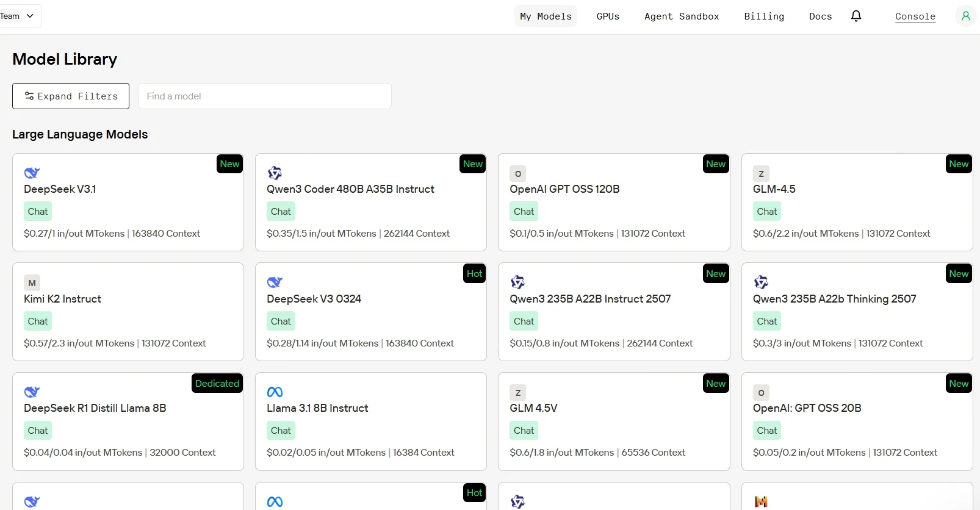
Task: Open OpenAI: GPT OSS 20B title
Action: pos(807,408)
